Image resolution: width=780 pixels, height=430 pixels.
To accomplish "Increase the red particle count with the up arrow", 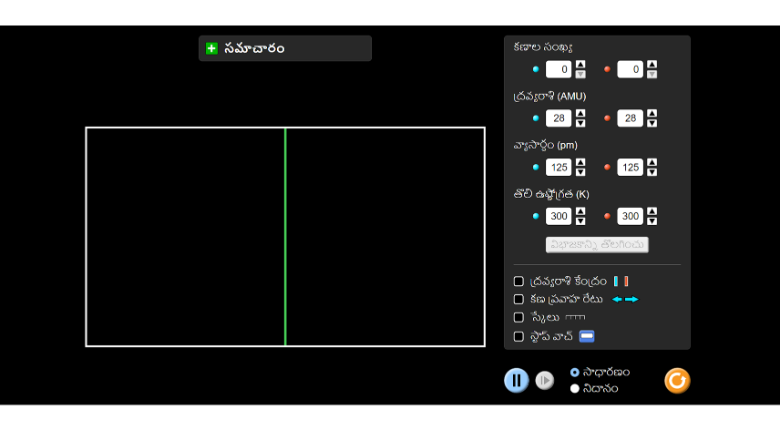I will click(652, 65).
